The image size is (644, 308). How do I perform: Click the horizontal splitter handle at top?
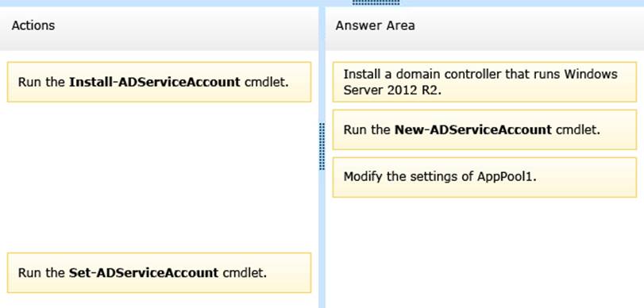(x=376, y=2)
